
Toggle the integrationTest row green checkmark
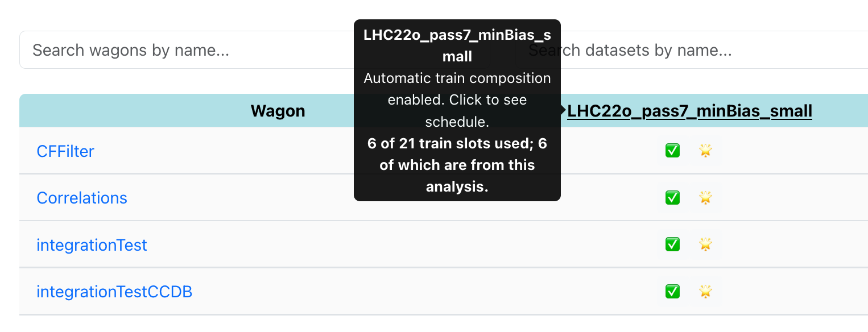[672, 244]
